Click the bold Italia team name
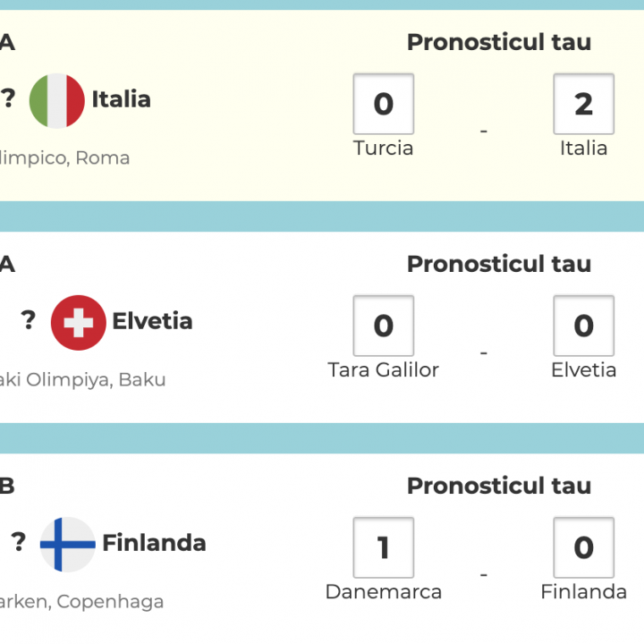 [x=121, y=99]
